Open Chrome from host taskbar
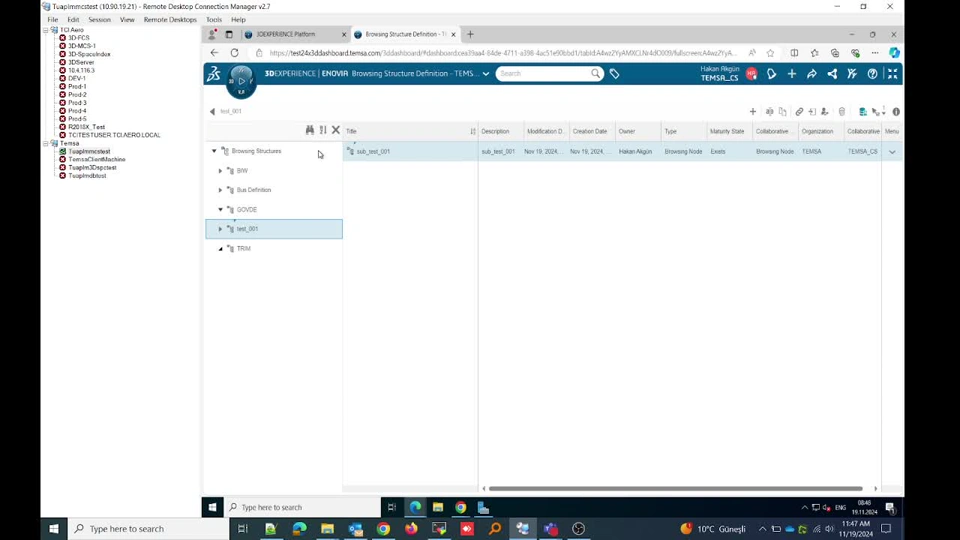 click(383, 528)
